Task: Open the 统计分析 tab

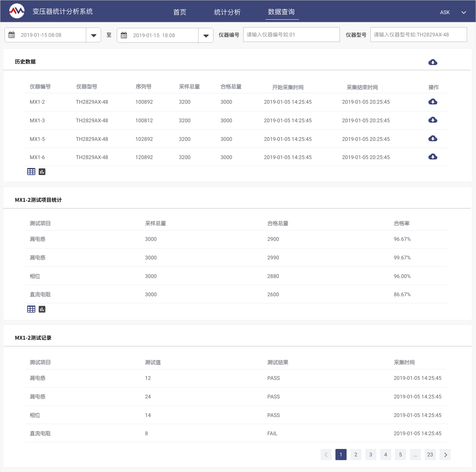Action: click(227, 12)
